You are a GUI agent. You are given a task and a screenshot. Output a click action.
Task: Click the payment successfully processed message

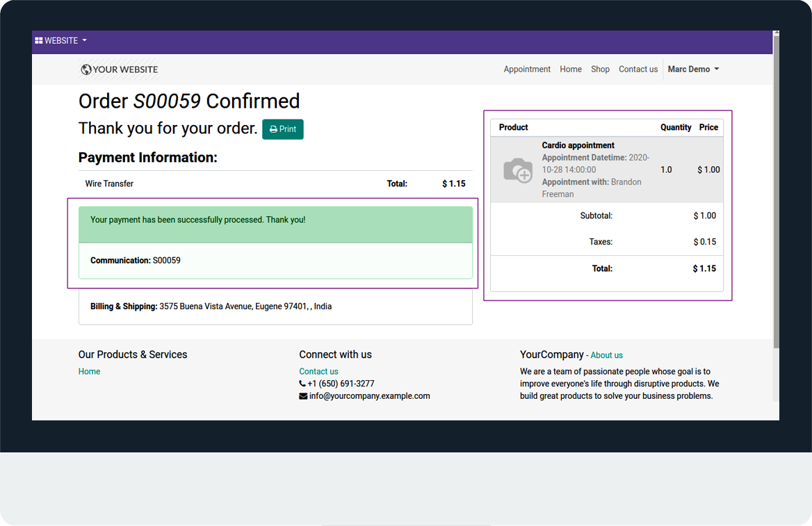click(x=198, y=220)
